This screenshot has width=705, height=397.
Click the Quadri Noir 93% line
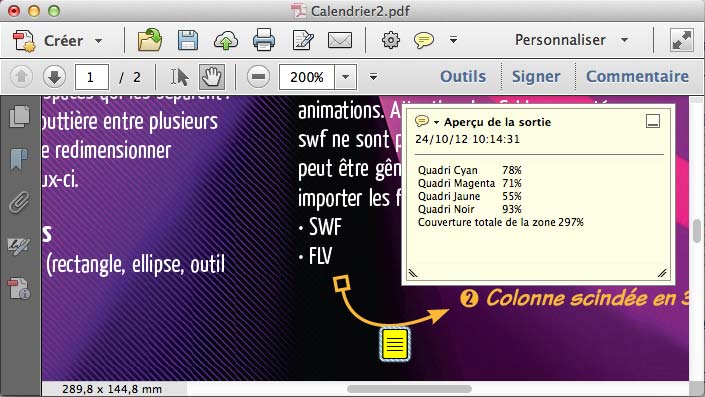(x=469, y=210)
